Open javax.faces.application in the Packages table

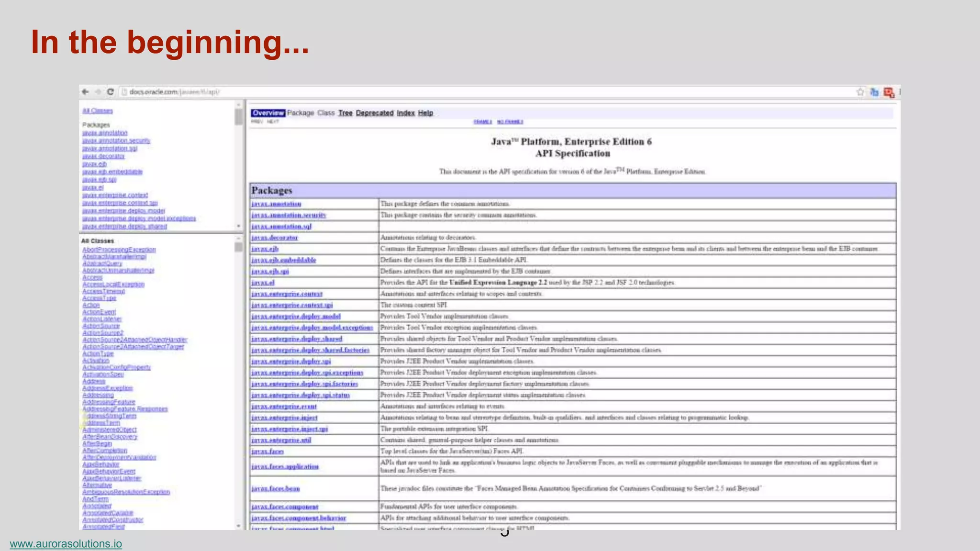[x=285, y=466]
